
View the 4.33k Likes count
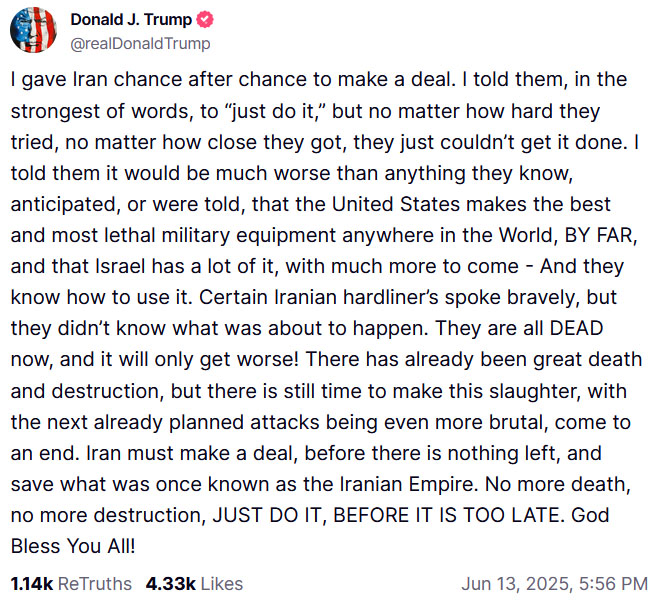(x=169, y=583)
